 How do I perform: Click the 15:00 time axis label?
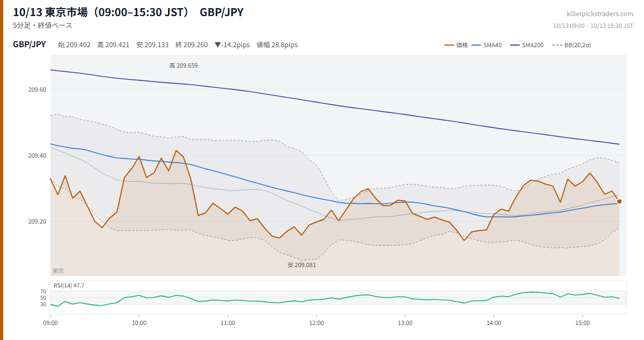coord(582,323)
